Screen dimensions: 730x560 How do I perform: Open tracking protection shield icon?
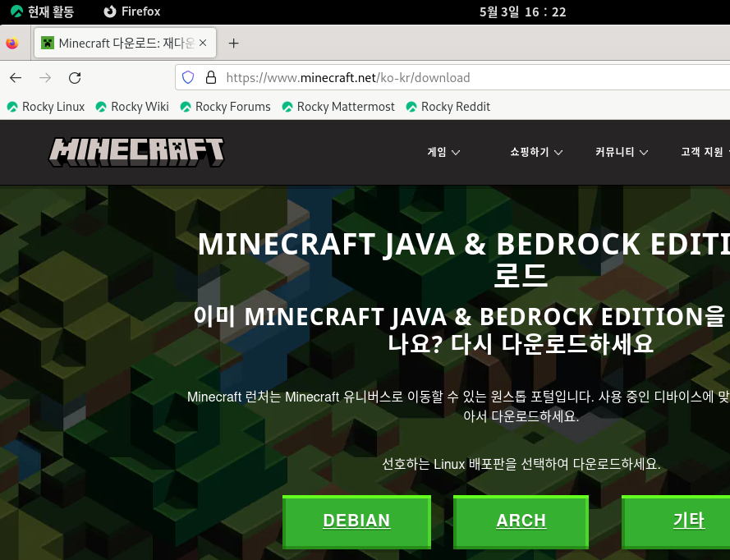point(187,77)
